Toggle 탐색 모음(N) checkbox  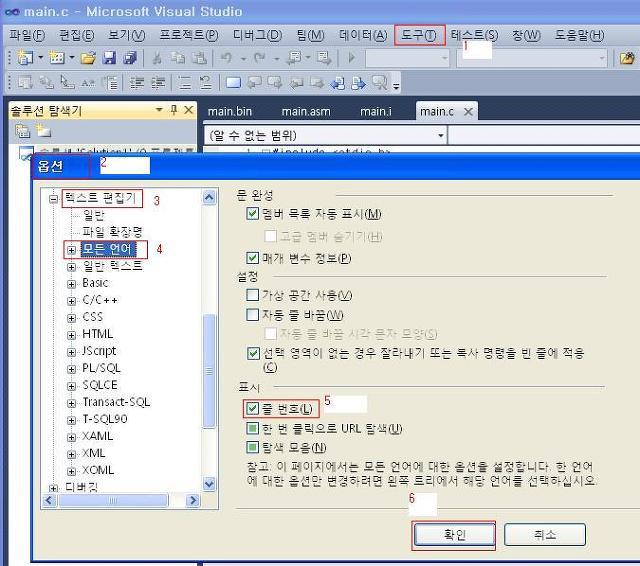pyautogui.click(x=253, y=448)
